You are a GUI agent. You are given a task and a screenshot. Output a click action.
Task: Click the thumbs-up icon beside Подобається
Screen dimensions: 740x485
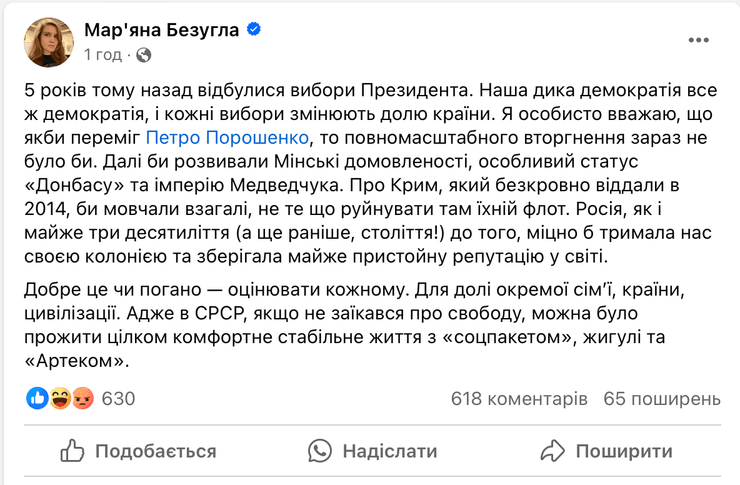[x=72, y=451]
